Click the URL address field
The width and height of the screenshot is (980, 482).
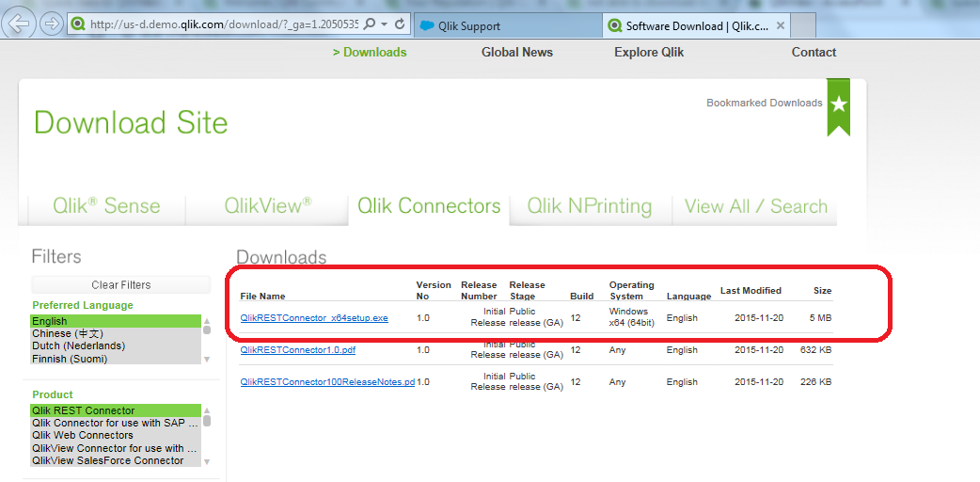pos(224,25)
